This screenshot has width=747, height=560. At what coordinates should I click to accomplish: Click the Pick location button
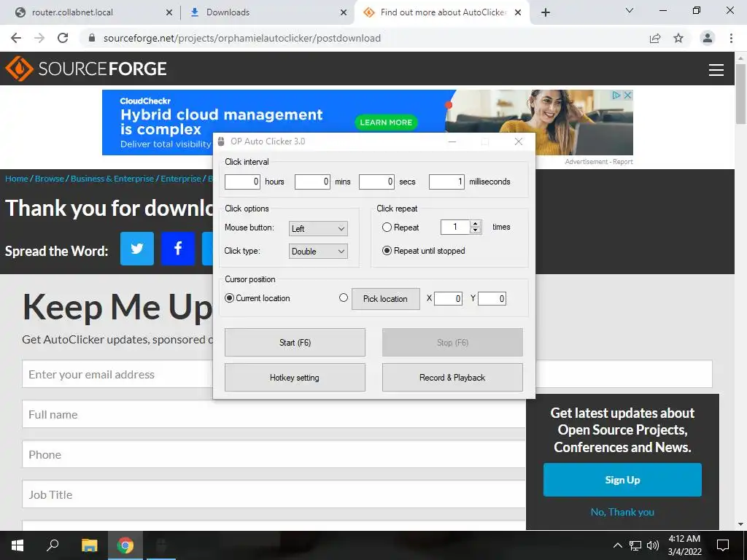(x=385, y=298)
